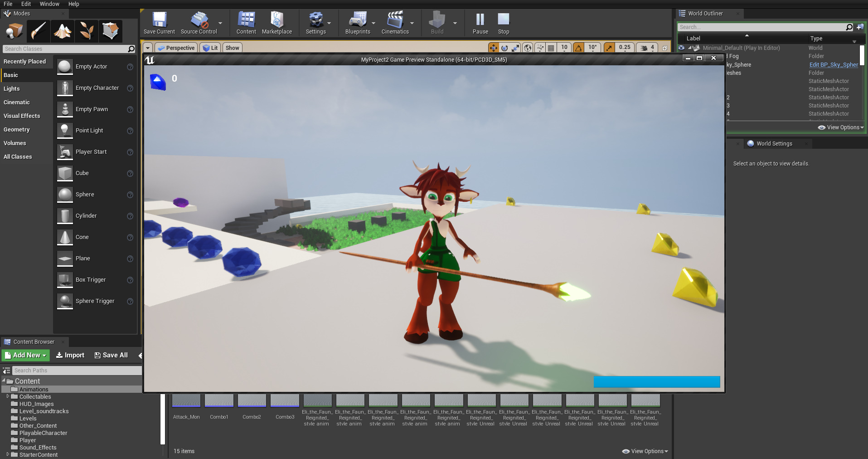The width and height of the screenshot is (868, 459).
Task: Click the Settings gear toolbar icon
Action: click(x=316, y=20)
